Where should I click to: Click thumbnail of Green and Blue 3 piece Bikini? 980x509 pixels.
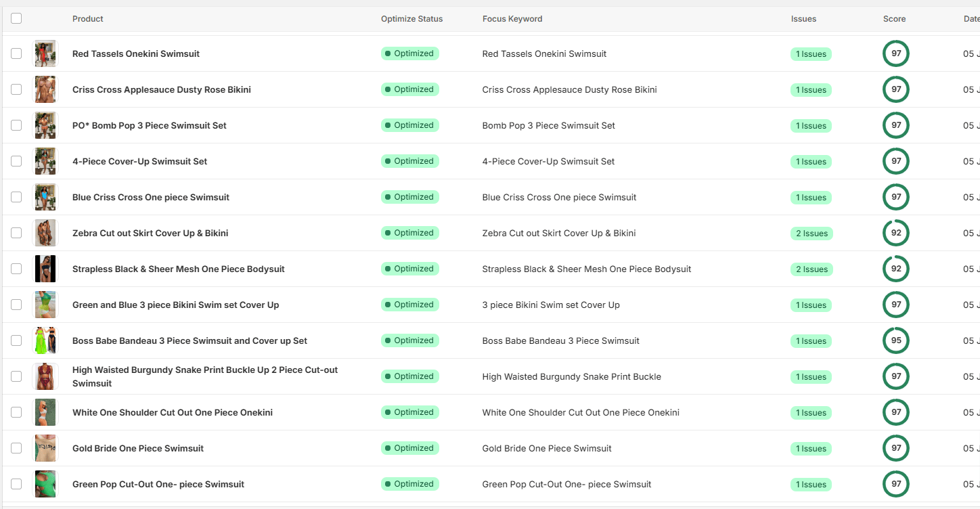tap(45, 305)
